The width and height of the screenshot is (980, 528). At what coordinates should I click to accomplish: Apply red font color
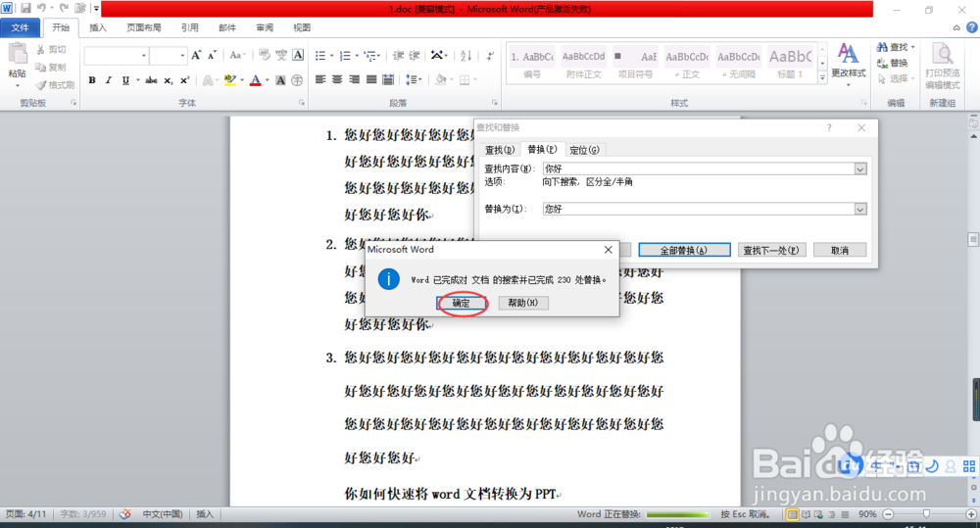tap(255, 80)
